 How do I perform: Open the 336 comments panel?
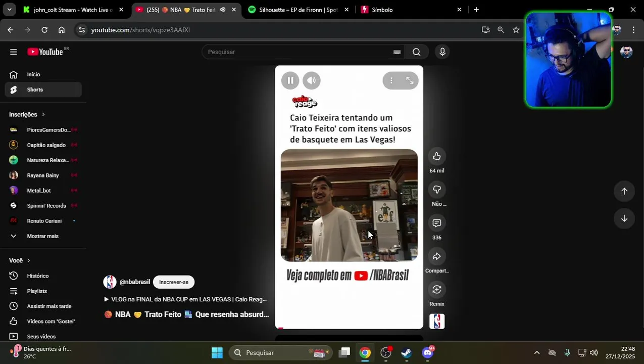click(x=437, y=223)
